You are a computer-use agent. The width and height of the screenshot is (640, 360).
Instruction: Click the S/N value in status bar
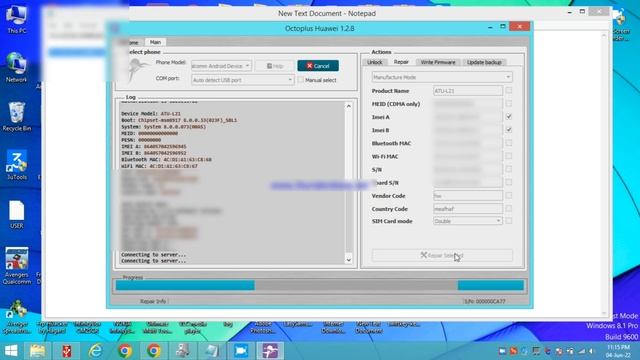pos(485,301)
